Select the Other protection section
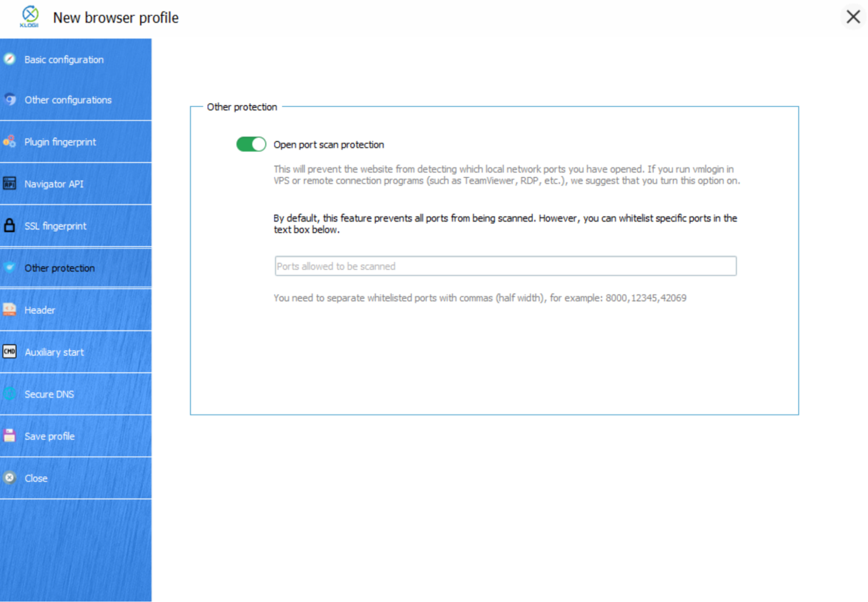Screen dimensions: 868x602 (76, 268)
